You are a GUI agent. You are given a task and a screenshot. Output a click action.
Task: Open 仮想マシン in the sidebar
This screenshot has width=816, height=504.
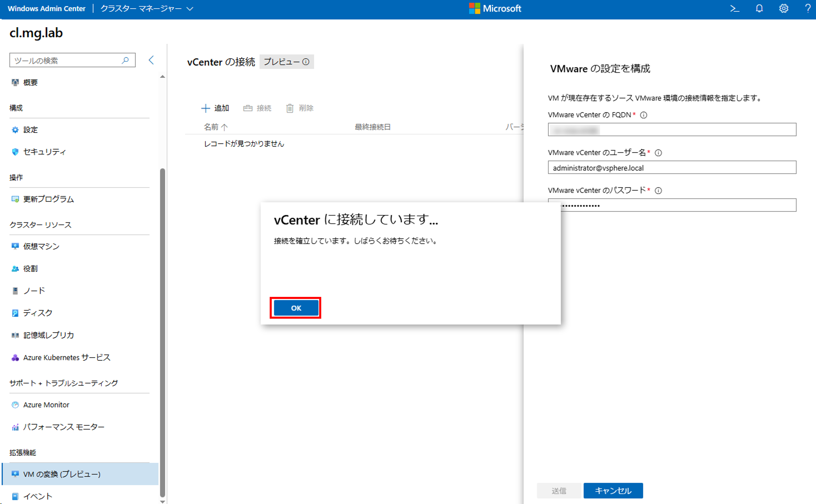[41, 246]
